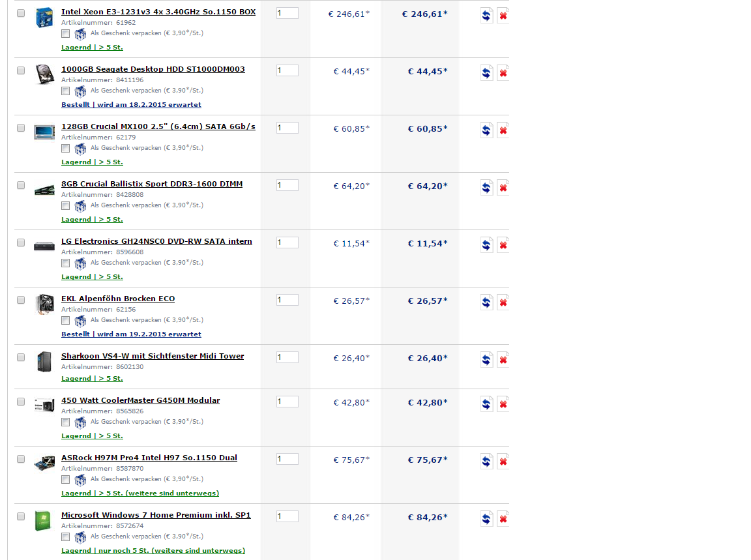
Task: Select the Windows 7 Home Premium row checkbox
Action: 21,516
